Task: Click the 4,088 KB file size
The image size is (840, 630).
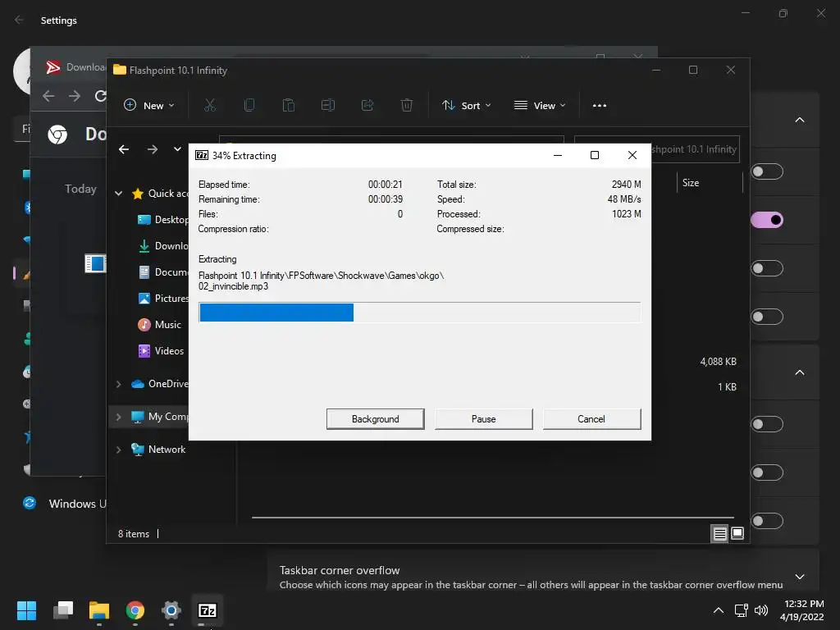Action: pyautogui.click(x=718, y=362)
